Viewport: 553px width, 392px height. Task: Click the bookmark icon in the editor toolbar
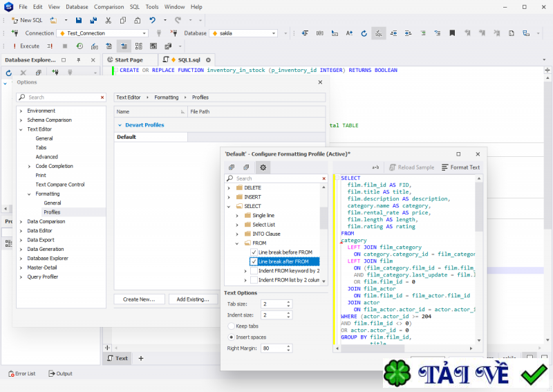452,32
